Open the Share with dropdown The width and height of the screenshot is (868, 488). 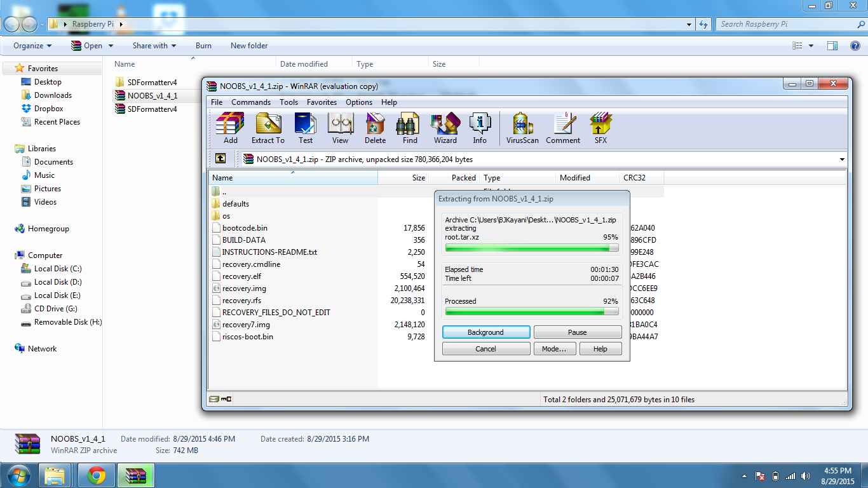(154, 46)
